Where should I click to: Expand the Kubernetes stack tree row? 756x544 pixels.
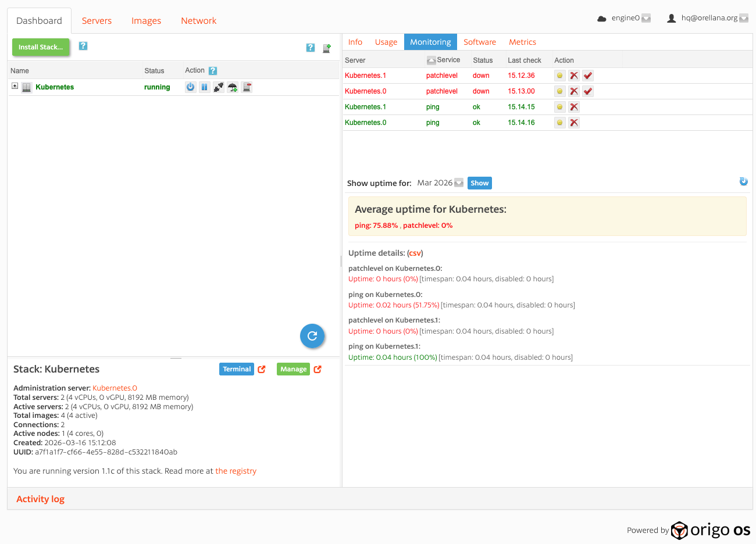click(15, 86)
